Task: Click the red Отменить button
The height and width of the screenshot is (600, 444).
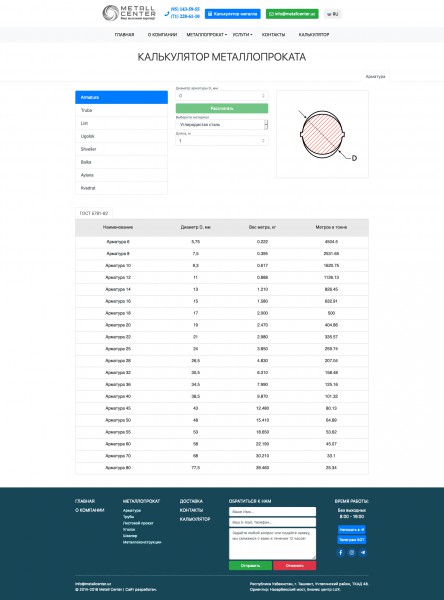Action: pos(295,566)
